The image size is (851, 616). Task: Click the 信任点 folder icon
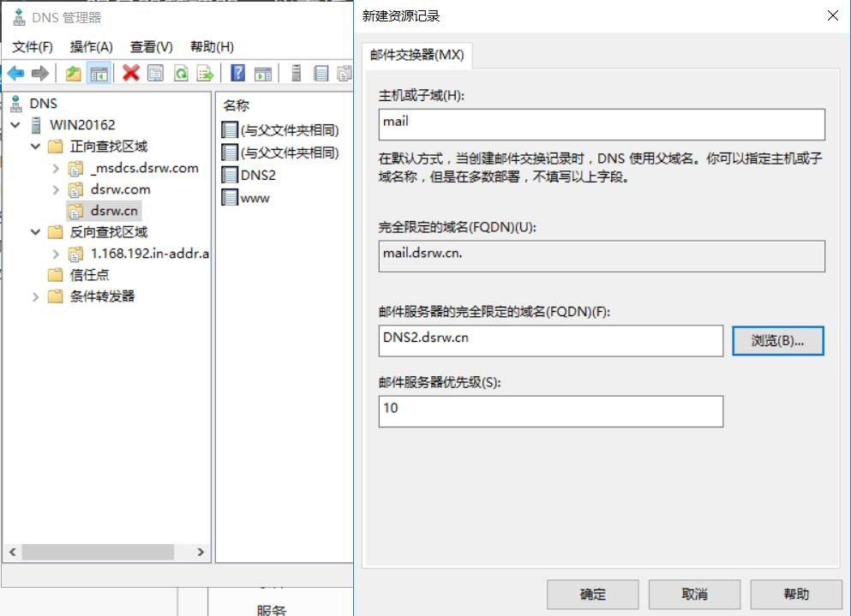(56, 275)
